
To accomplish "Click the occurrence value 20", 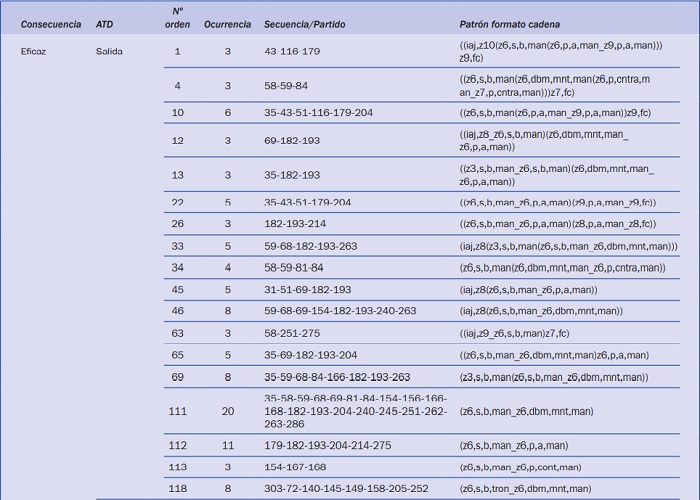I will point(227,411).
